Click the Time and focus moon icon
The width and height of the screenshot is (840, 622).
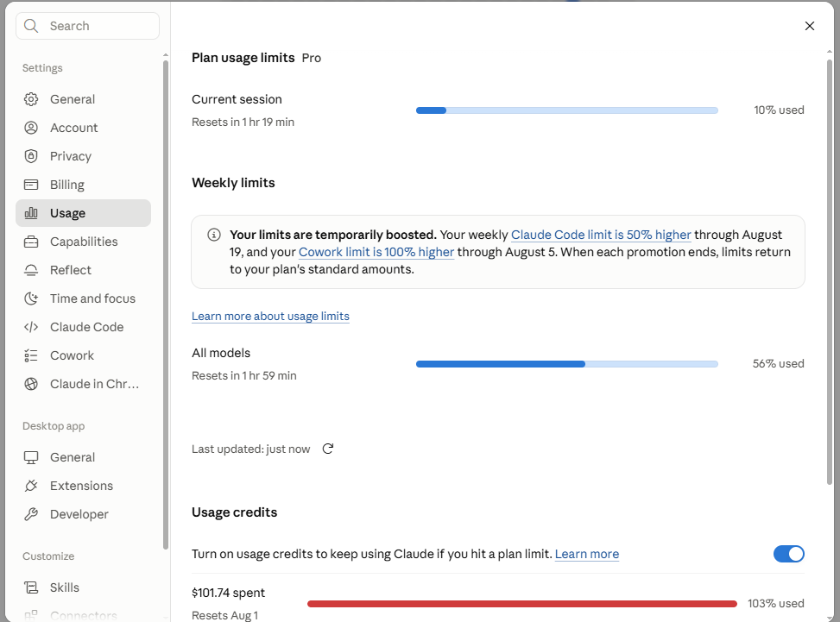click(x=31, y=298)
